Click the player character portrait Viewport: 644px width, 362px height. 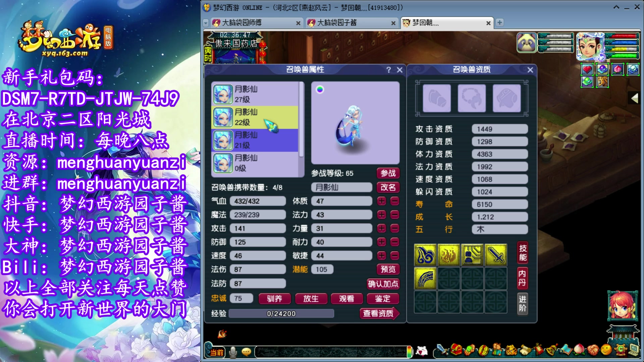coord(590,46)
